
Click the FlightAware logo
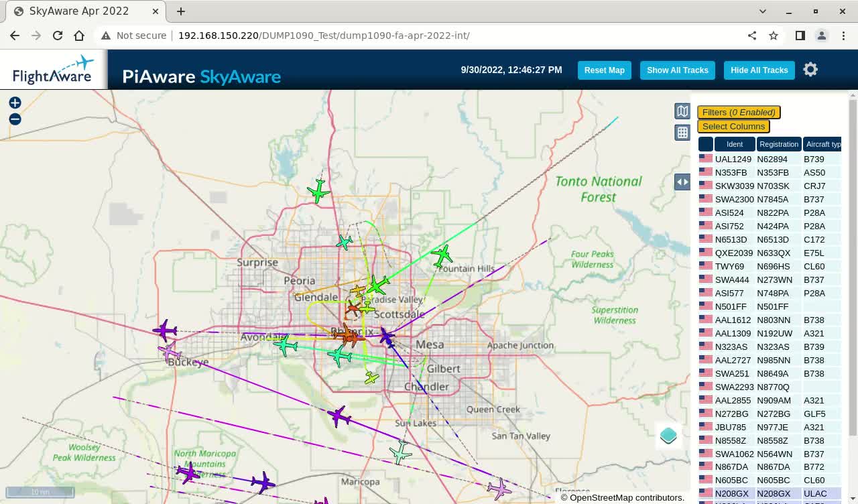pyautogui.click(x=53, y=70)
